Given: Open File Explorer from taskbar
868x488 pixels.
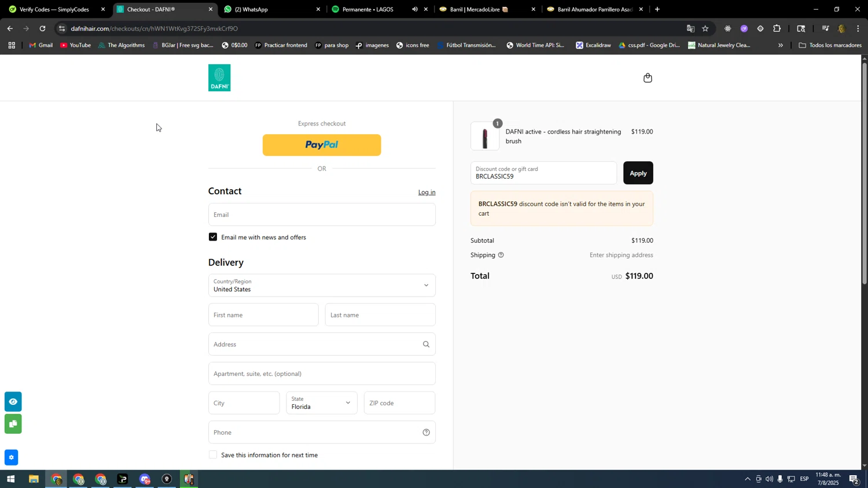Looking at the screenshot, I should [34, 479].
